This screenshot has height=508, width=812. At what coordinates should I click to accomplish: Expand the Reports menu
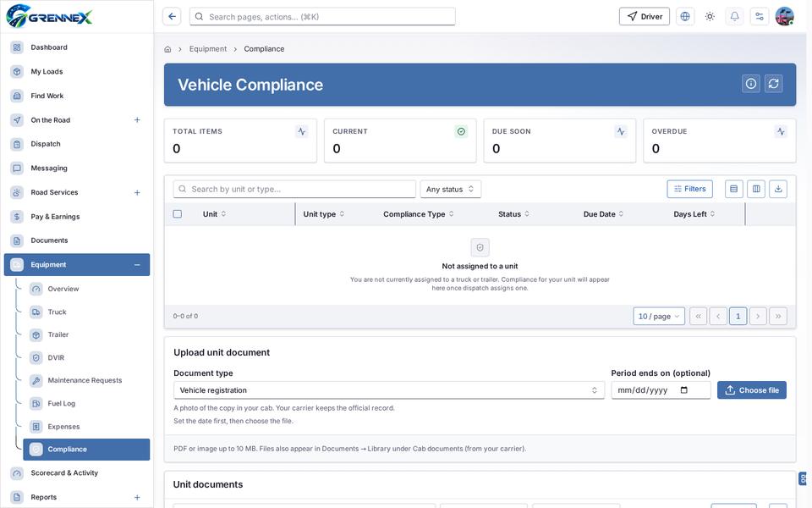pos(137,498)
